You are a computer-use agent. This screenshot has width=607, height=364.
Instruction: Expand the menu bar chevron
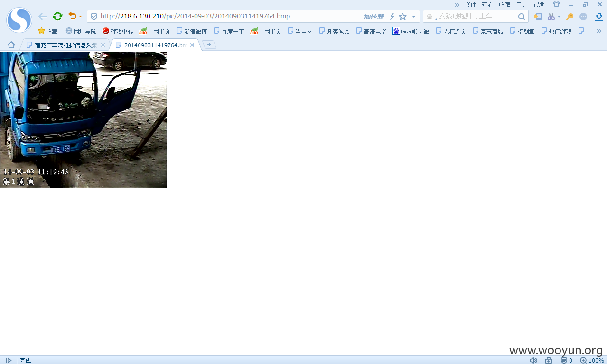tap(457, 4)
